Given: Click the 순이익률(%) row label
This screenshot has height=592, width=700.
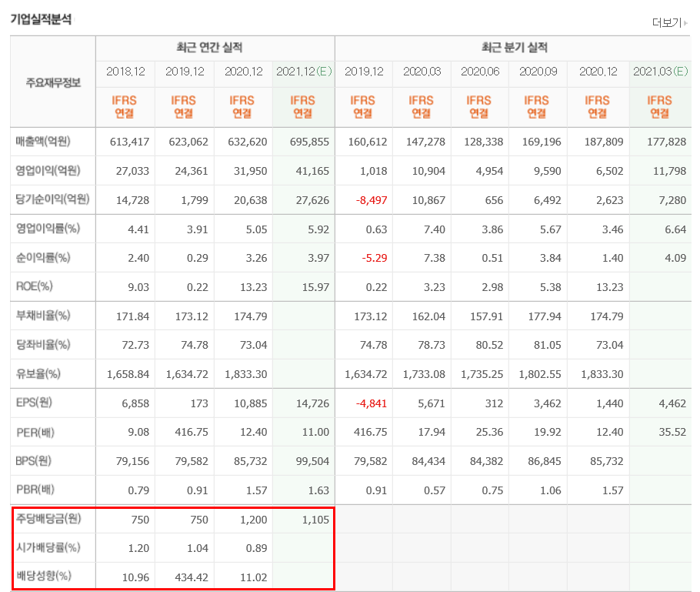Looking at the screenshot, I should [43, 258].
